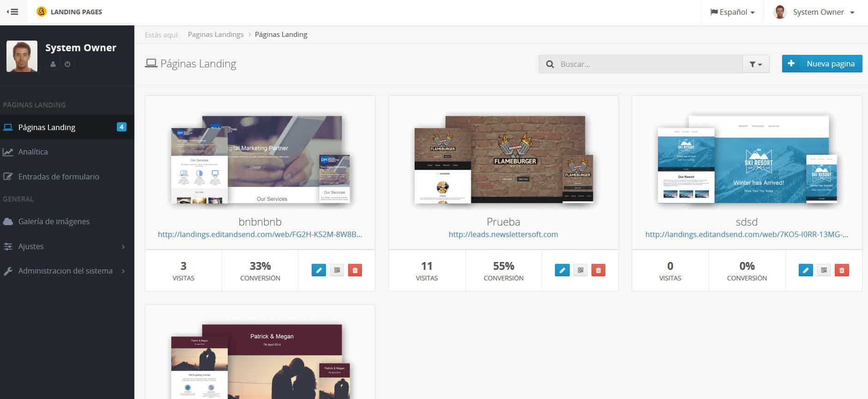Click the Ski Resort preview thumbnail
The image size is (868, 399).
pyautogui.click(x=747, y=160)
